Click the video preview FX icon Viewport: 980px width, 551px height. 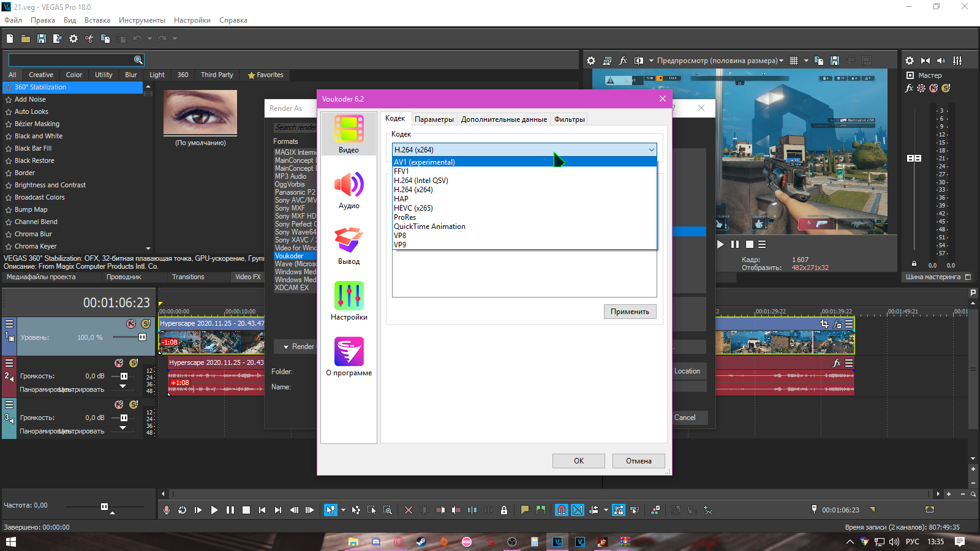[x=623, y=61]
